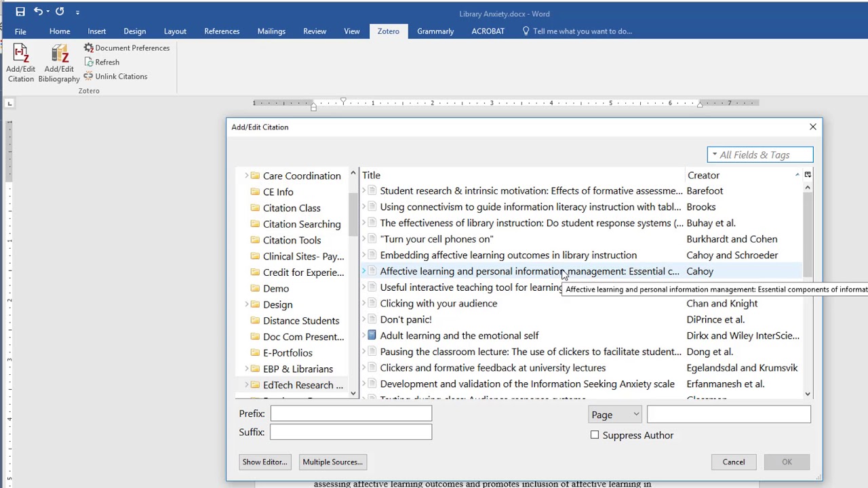Expand the Embedding affective learning outcomes item
This screenshot has width=868, height=488.
pos(364,255)
